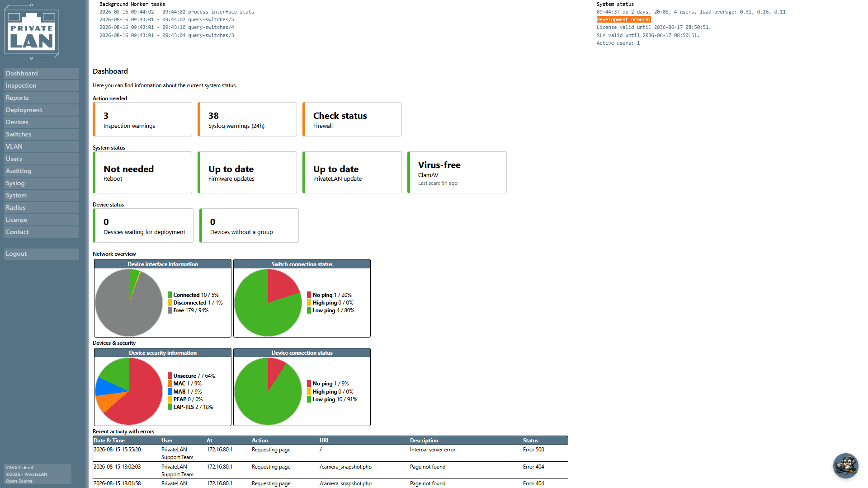Viewport: 868px width, 488px height.
Task: Click the 'Last scan: 6h ago' text
Action: pos(438,183)
